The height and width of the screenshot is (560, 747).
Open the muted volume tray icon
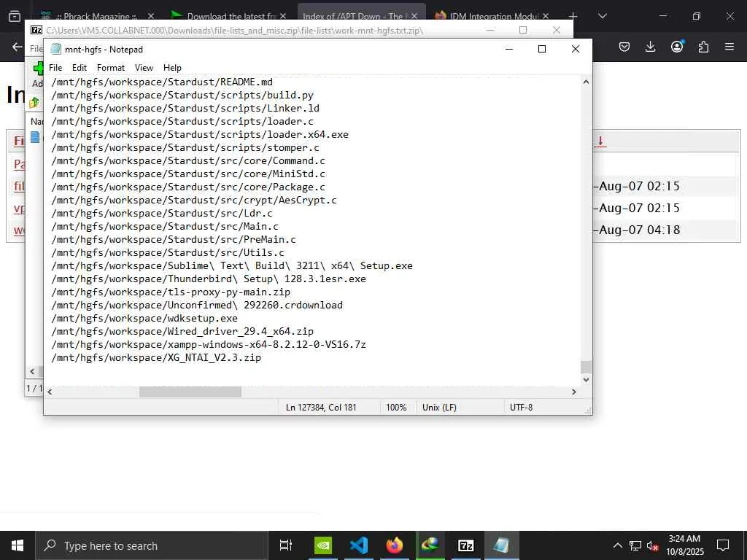tap(653, 545)
